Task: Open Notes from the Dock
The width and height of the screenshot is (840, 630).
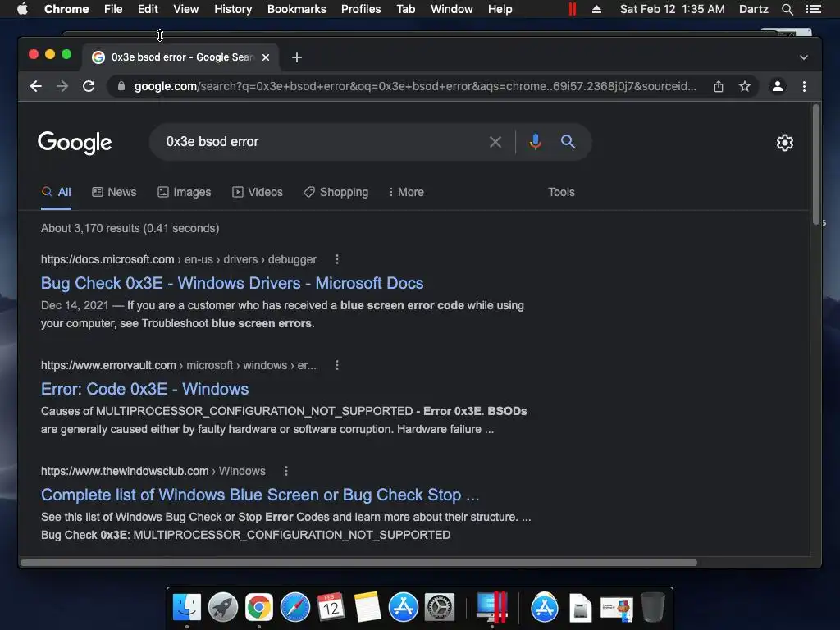Action: pos(367,608)
